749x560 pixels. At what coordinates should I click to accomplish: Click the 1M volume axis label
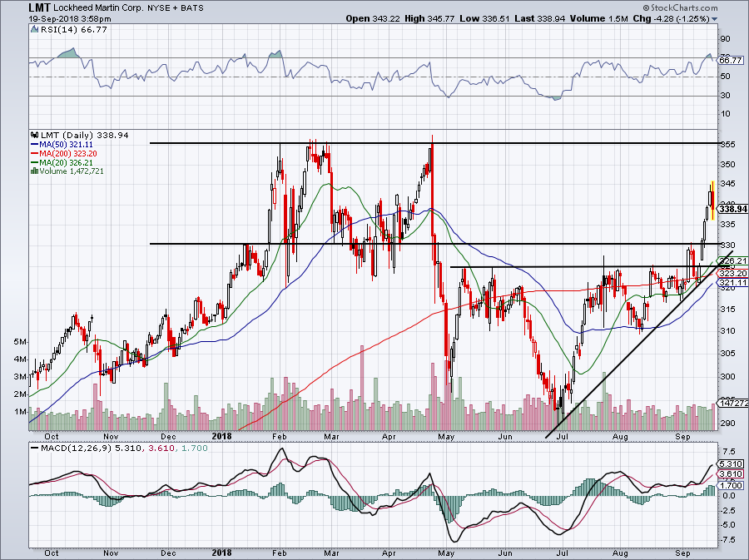click(x=21, y=412)
